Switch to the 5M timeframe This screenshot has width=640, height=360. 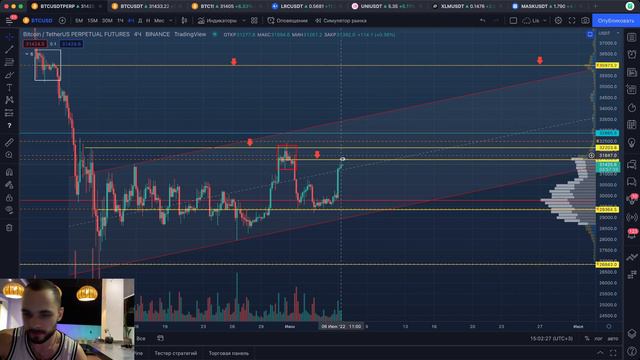tap(79, 20)
